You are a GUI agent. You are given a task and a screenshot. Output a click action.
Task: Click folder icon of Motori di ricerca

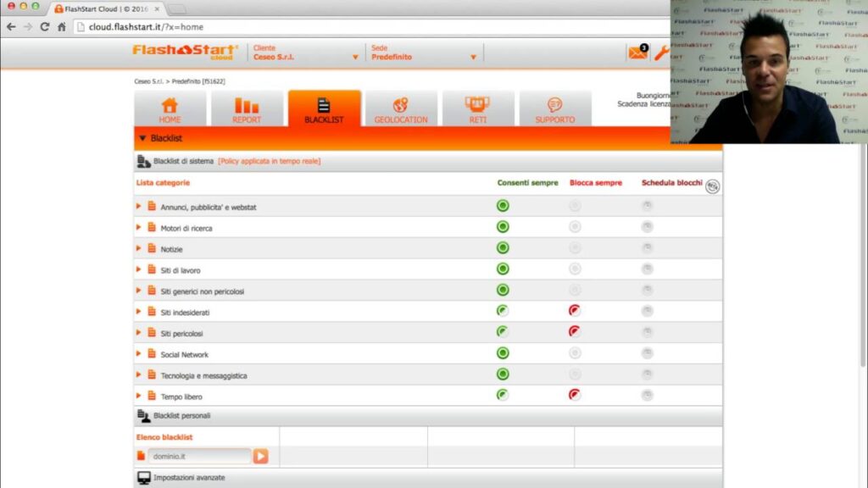[x=152, y=227]
